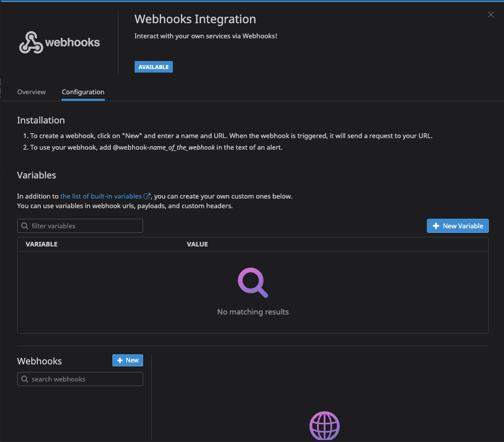The width and height of the screenshot is (504, 442).
Task: Add a New webhook
Action: (x=128, y=360)
